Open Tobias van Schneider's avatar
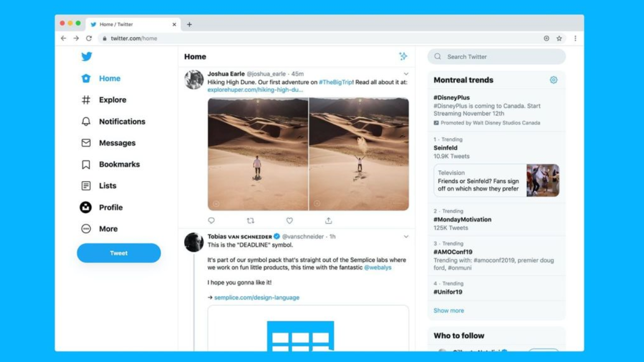Screen dimensions: 644x362 point(194,242)
